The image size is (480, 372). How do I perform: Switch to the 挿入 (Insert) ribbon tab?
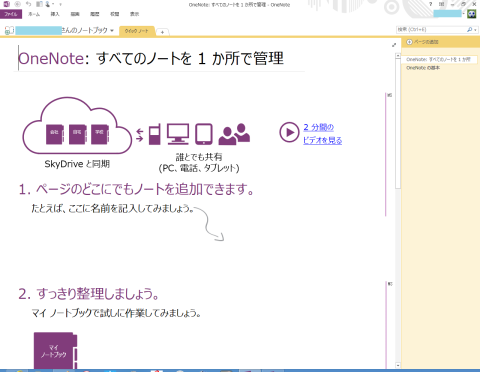(55, 14)
